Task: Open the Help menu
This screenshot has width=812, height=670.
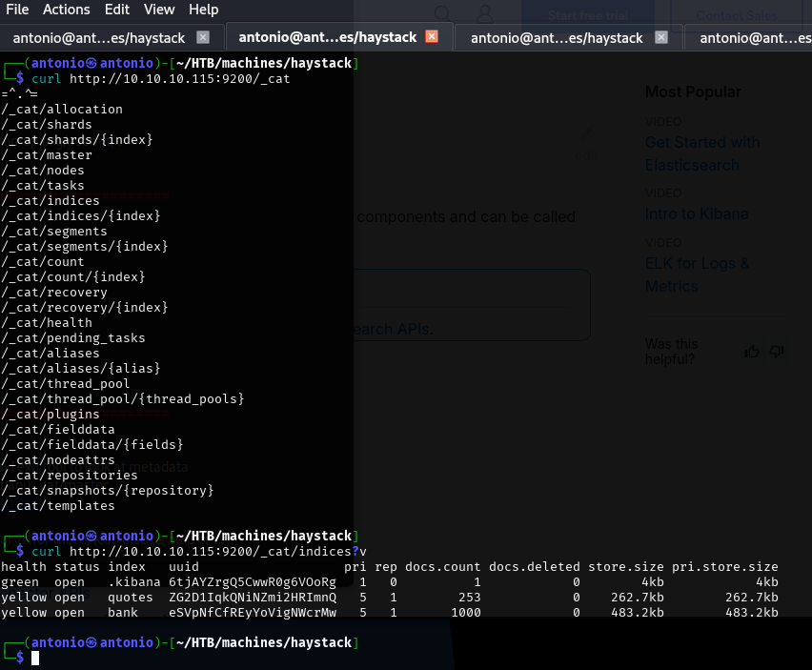Action: pyautogui.click(x=204, y=10)
